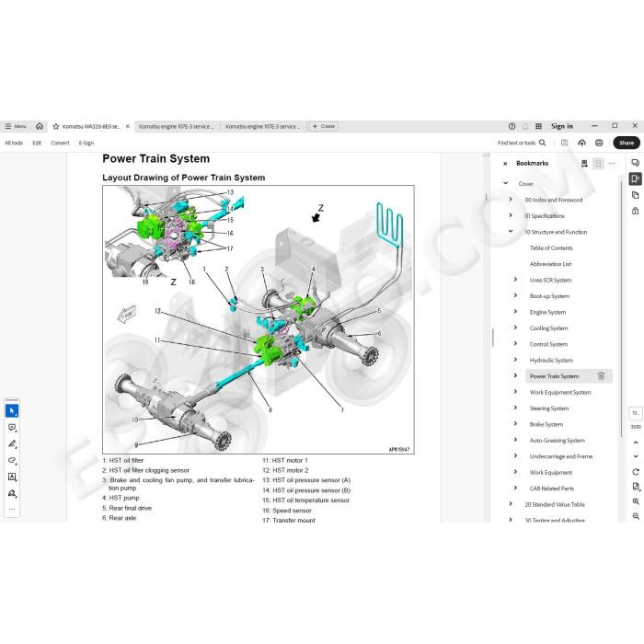Expand the Brake System bookmark
The width and height of the screenshot is (644, 644).
pos(515,424)
